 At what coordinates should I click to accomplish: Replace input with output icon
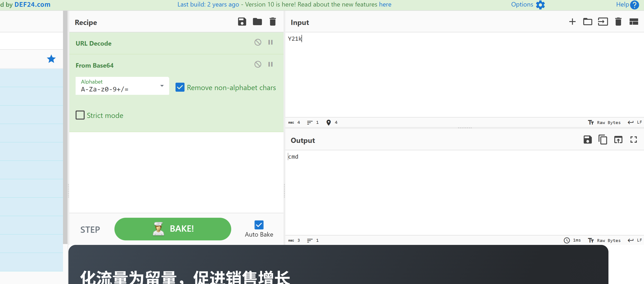tap(618, 140)
